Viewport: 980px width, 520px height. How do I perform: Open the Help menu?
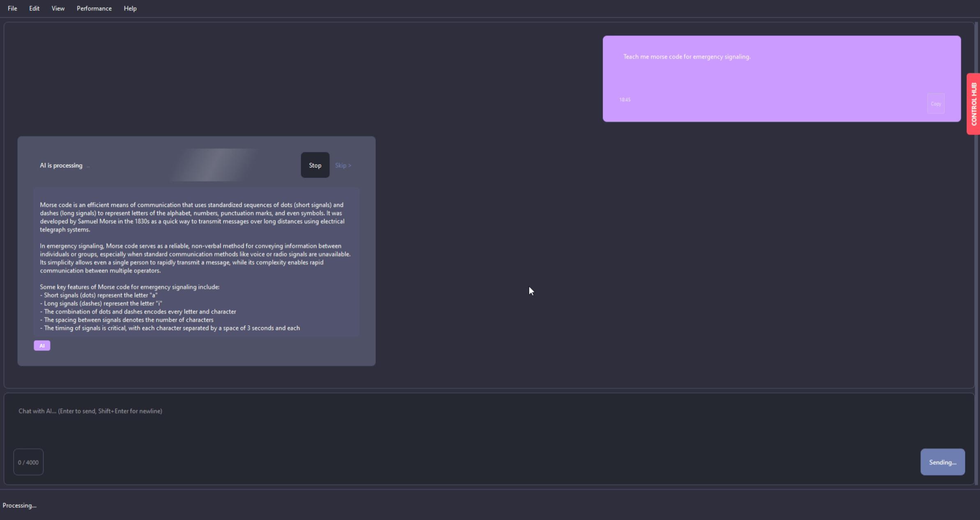[x=130, y=8]
